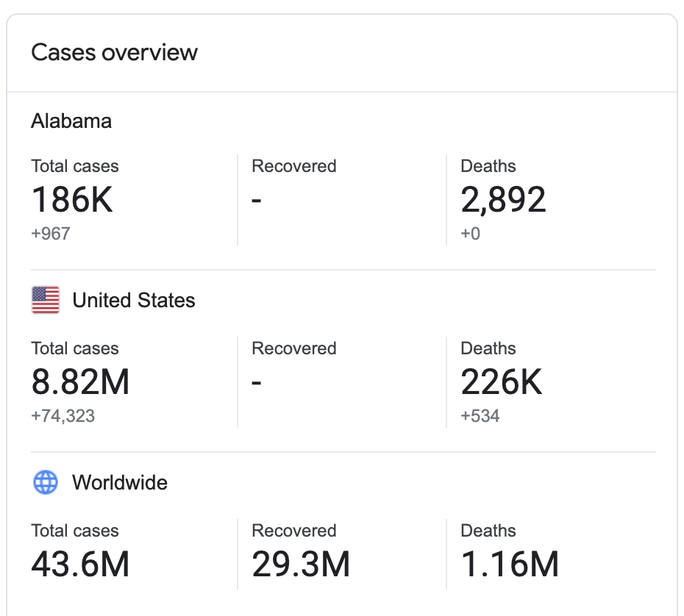Click Worldwide deaths 1.16M
Screen dimensions: 684x616
510,565
